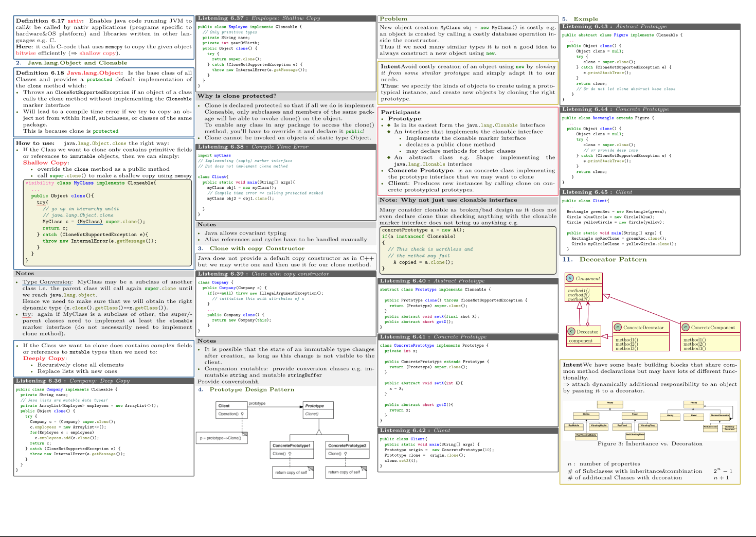Click the 'C' icon next to ConcreteComponent

pyautogui.click(x=686, y=327)
